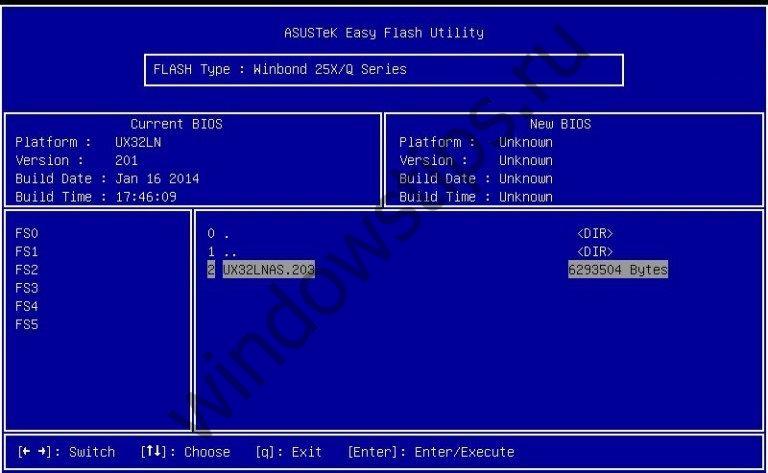Select the FS5 file system entry

point(26,324)
